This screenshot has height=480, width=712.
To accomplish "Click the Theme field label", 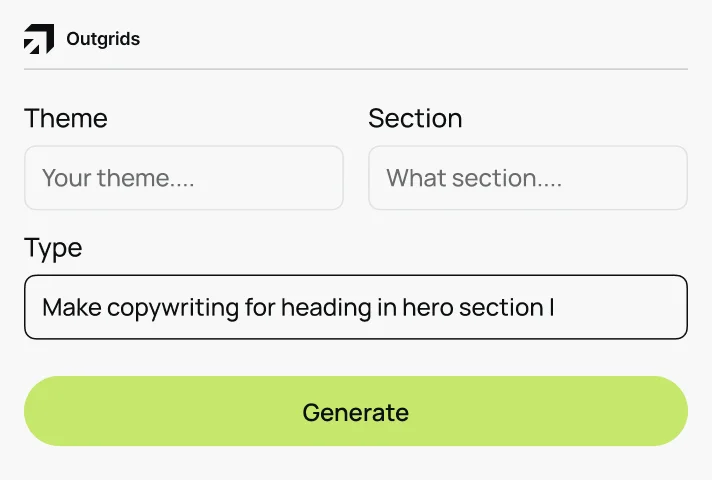I will coord(66,118).
